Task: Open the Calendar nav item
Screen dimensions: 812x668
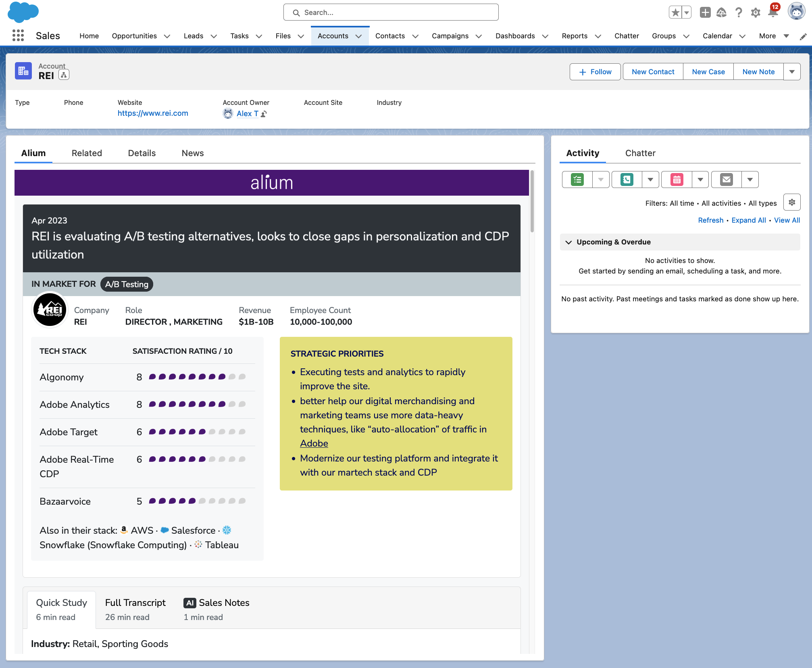Action: (x=717, y=36)
